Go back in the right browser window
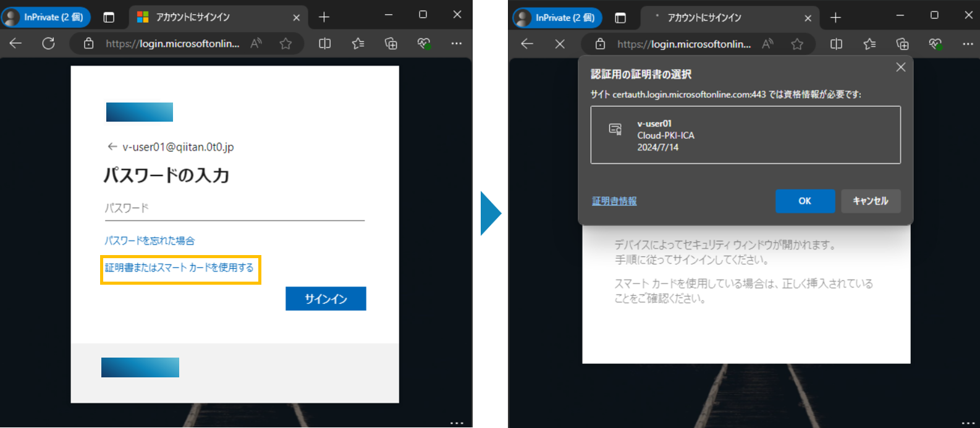This screenshot has height=428, width=980. tap(527, 43)
